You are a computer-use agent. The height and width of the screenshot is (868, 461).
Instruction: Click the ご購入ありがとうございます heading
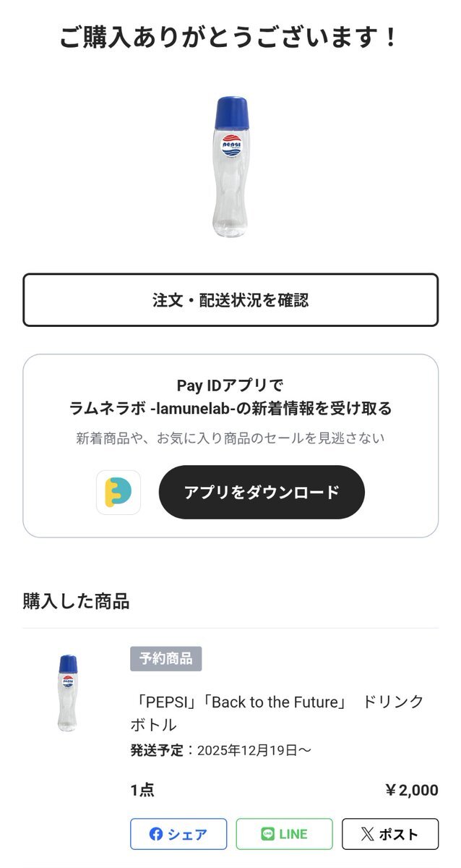point(230,38)
